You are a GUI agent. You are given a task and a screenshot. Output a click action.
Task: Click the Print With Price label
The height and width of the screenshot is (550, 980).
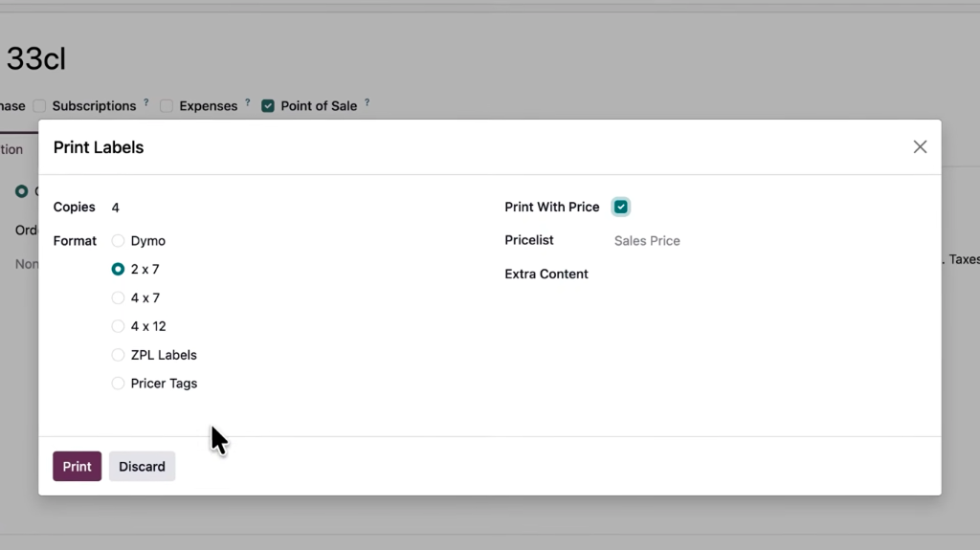click(x=552, y=207)
